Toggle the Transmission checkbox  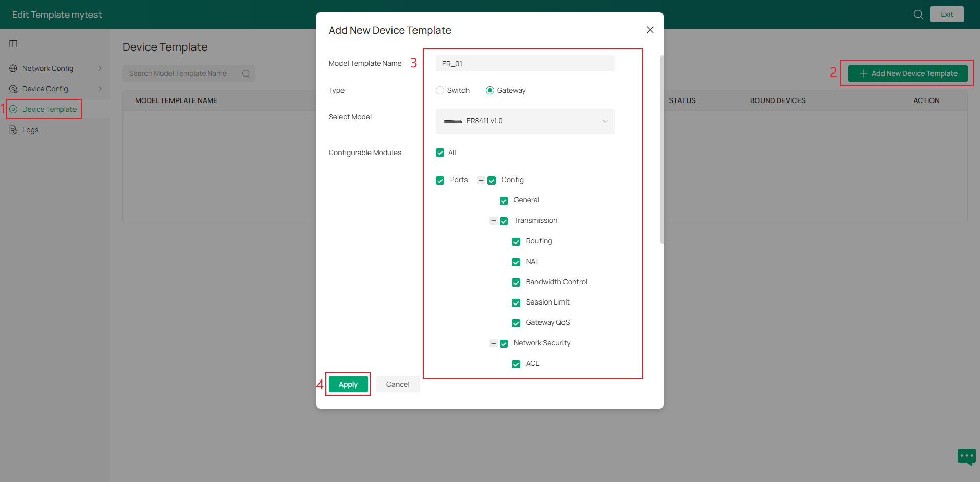[504, 221]
